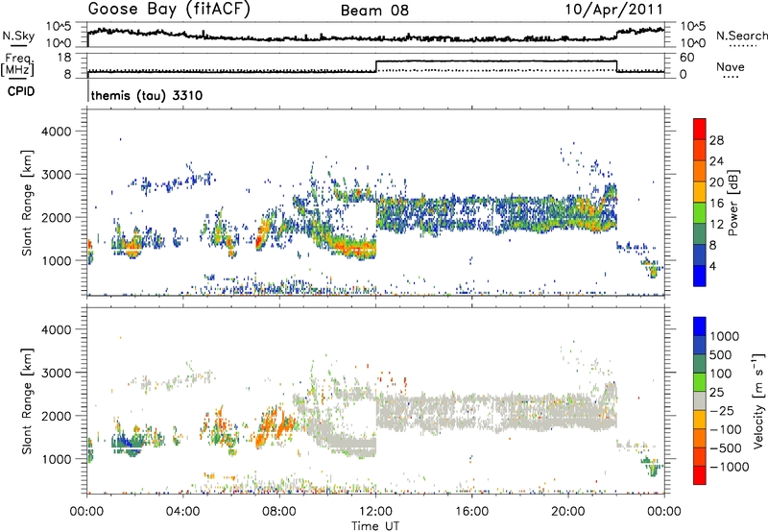Viewport: 768px width, 532px height.
Task: Click the velocity panel 'Slant Range [km]' axis title
Action: pyautogui.click(x=27, y=400)
